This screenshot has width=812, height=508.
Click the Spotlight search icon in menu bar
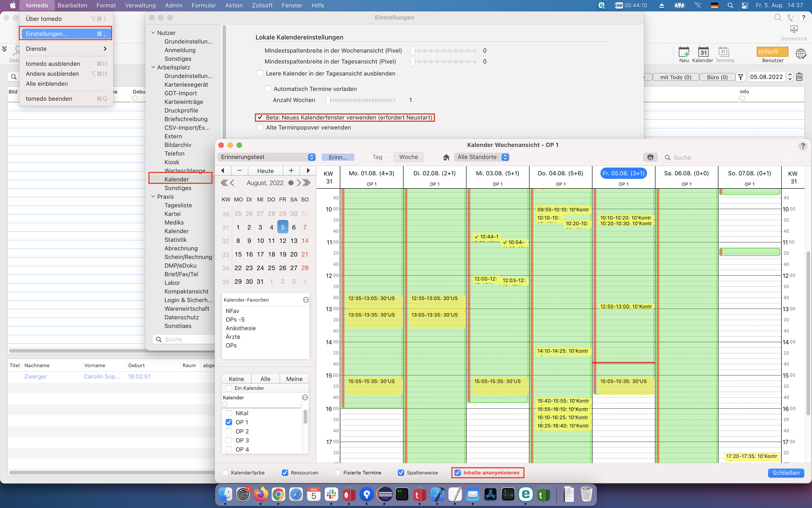click(730, 5)
